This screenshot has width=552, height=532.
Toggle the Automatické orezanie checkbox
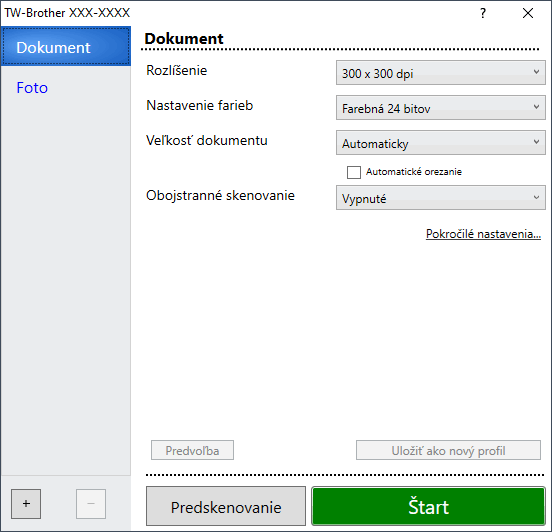coord(353,172)
